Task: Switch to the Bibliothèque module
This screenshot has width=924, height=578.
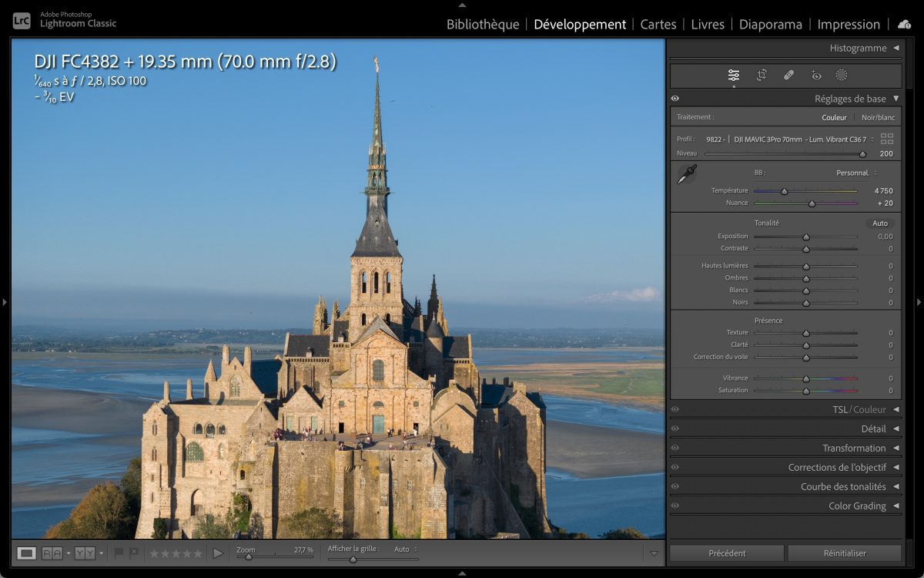Action: [483, 24]
